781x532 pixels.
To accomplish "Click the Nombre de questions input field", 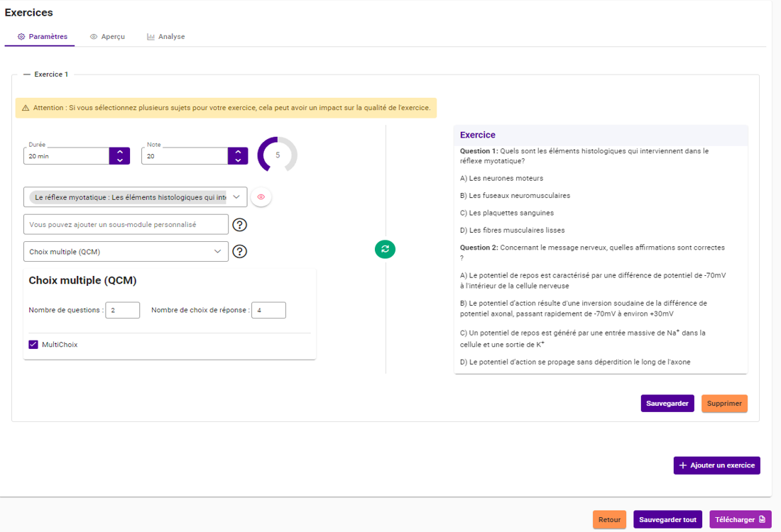I will (122, 310).
